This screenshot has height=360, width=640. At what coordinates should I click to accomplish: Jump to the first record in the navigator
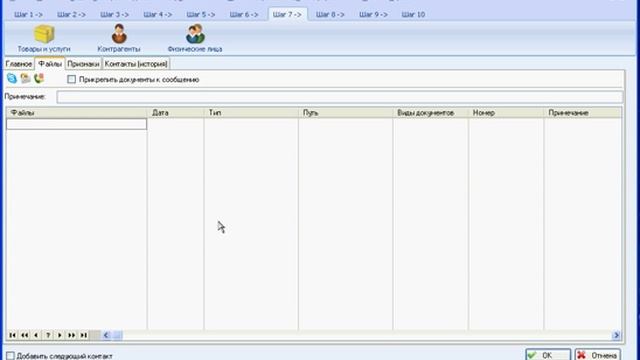point(13,335)
